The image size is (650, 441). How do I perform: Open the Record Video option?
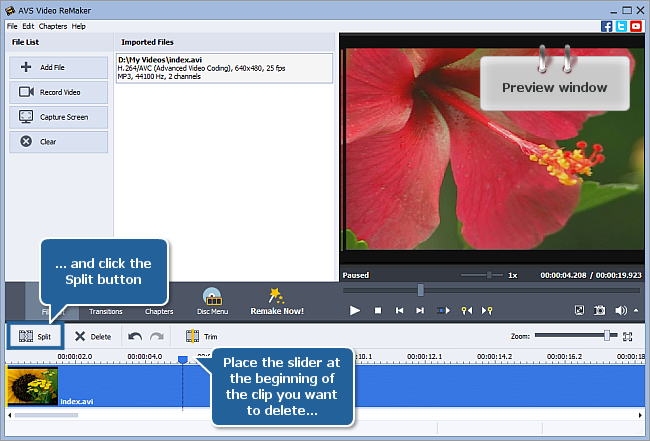[58, 92]
